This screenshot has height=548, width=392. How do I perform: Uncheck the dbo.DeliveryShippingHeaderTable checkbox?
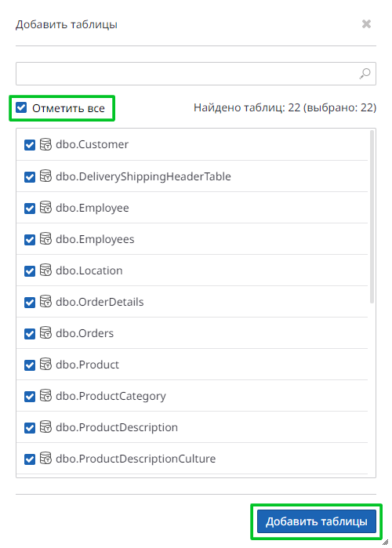click(30, 177)
